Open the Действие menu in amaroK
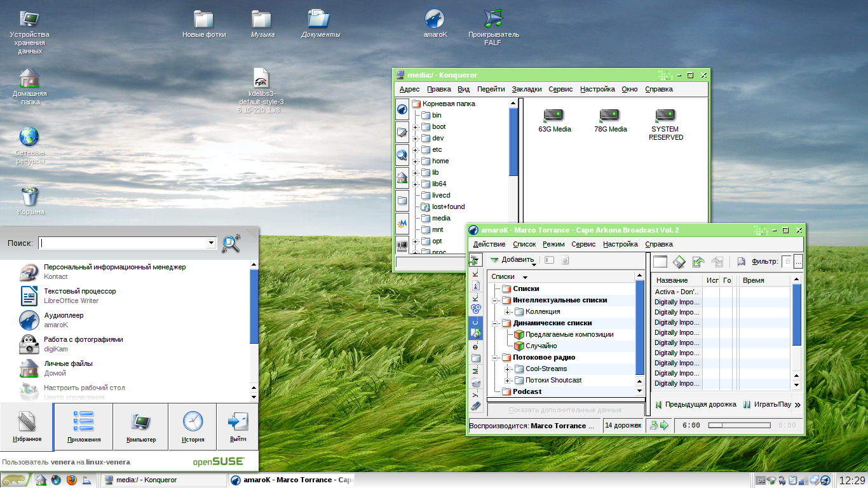This screenshot has height=488, width=868. coord(489,244)
